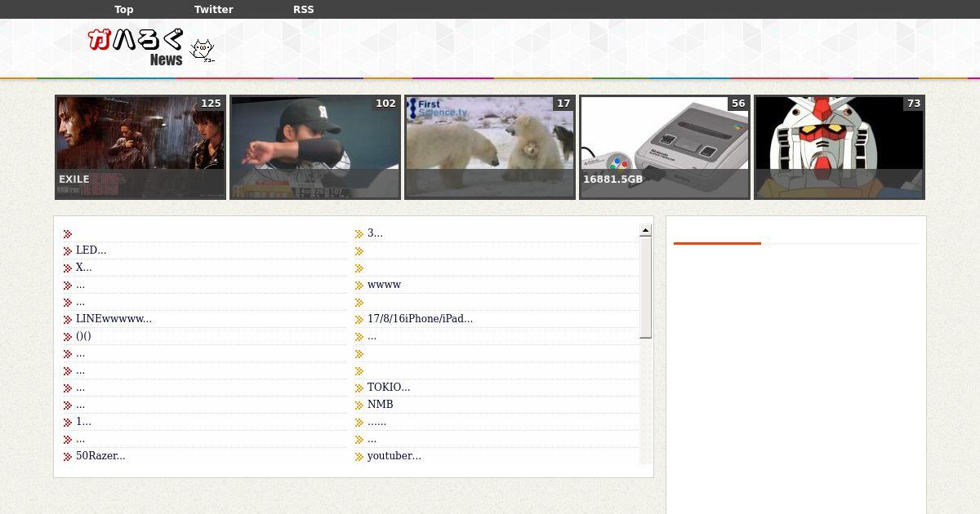Open the Twitter menu link
The image size is (980, 514).
tap(213, 10)
